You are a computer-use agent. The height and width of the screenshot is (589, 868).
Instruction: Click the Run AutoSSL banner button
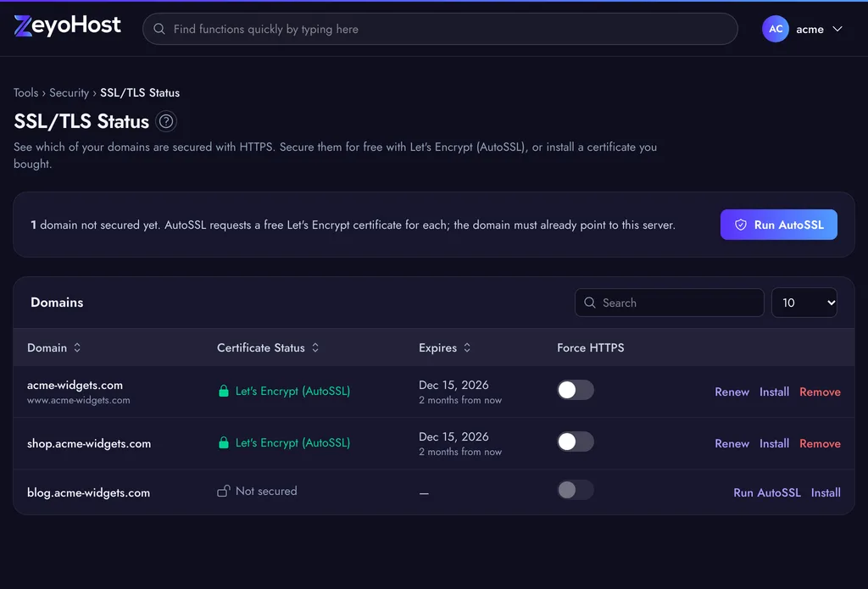[x=778, y=225]
